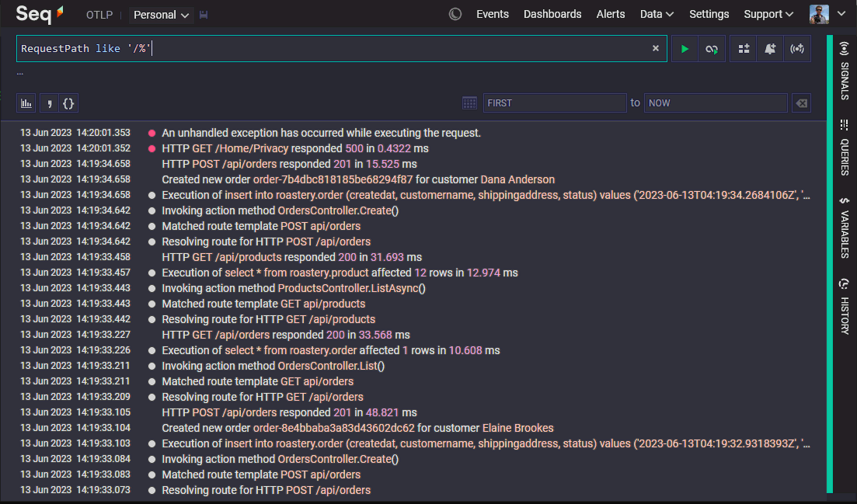Click OrdersController.List() property value

pos(331,366)
